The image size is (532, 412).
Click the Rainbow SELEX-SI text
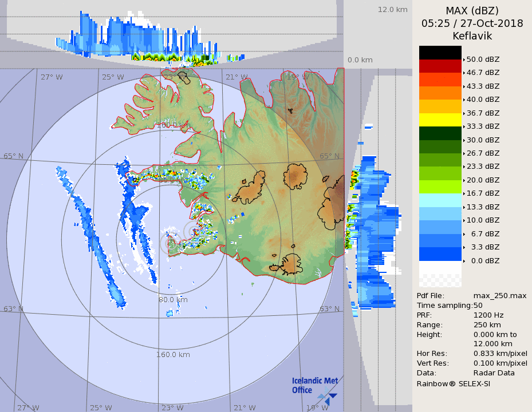pyautogui.click(x=453, y=383)
